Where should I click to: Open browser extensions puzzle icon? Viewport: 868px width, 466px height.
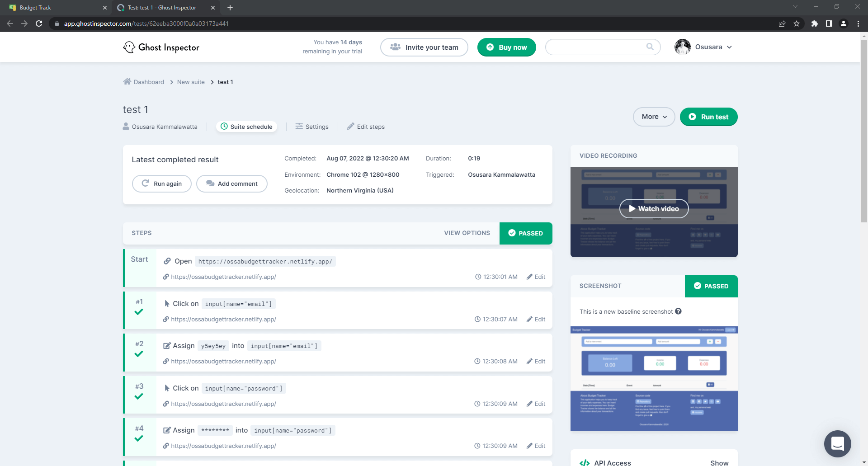tap(814, 24)
